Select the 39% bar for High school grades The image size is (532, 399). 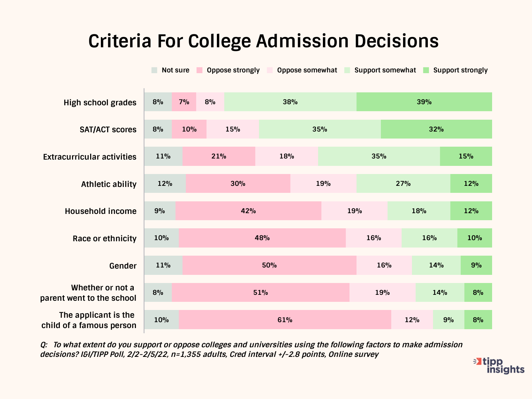[424, 102]
